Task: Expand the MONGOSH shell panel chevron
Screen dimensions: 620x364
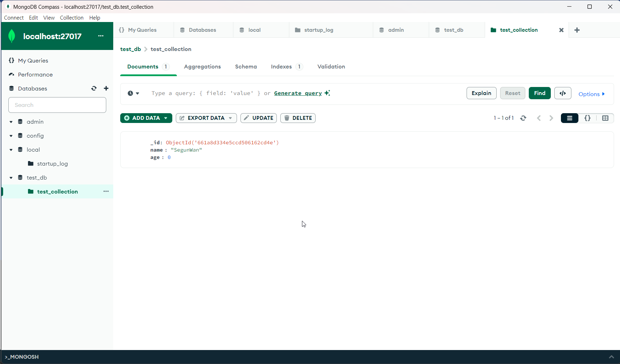Action: click(611, 357)
